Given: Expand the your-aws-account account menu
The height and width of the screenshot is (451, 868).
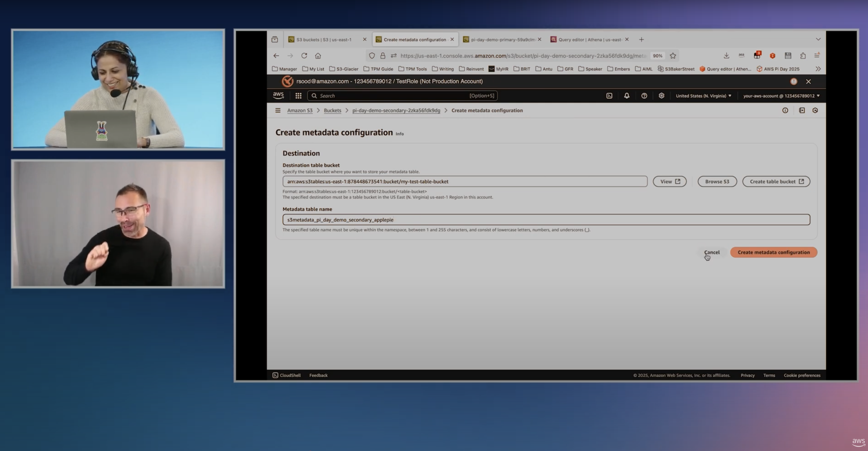Looking at the screenshot, I should coord(781,96).
